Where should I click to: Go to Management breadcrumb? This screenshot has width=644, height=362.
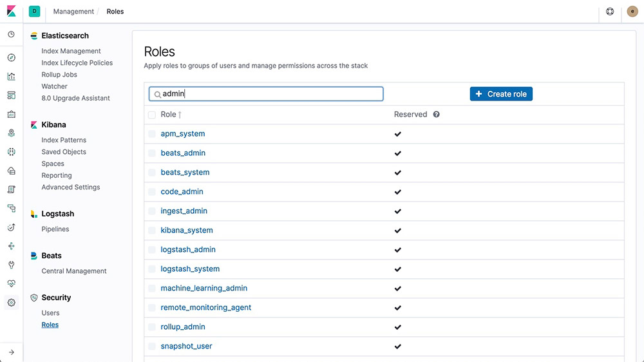pyautogui.click(x=73, y=12)
